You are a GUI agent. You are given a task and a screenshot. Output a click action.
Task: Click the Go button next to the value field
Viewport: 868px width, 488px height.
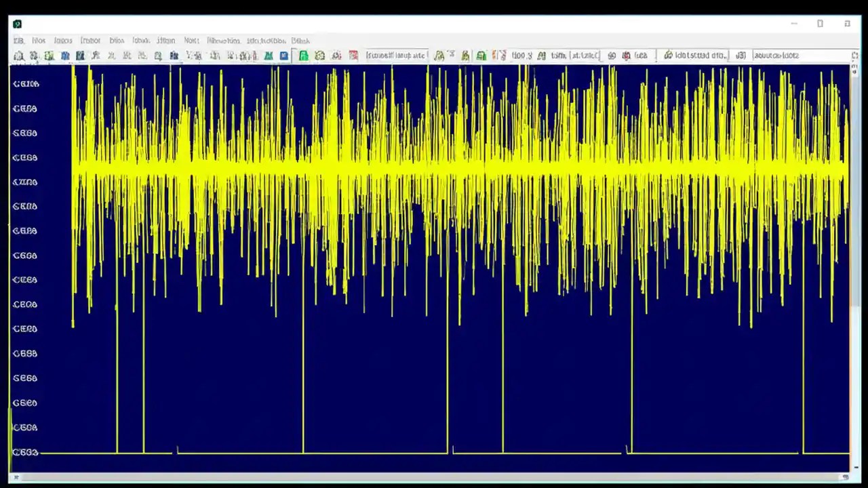612,56
